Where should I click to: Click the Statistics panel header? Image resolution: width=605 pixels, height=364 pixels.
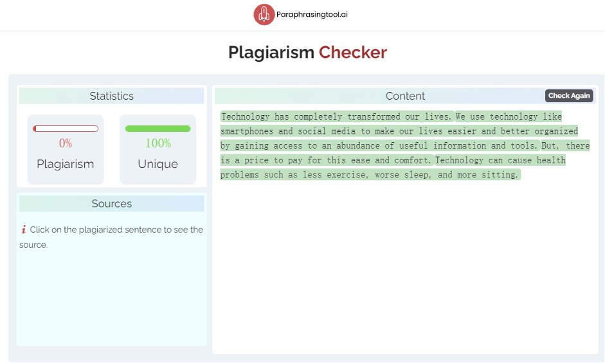[111, 96]
